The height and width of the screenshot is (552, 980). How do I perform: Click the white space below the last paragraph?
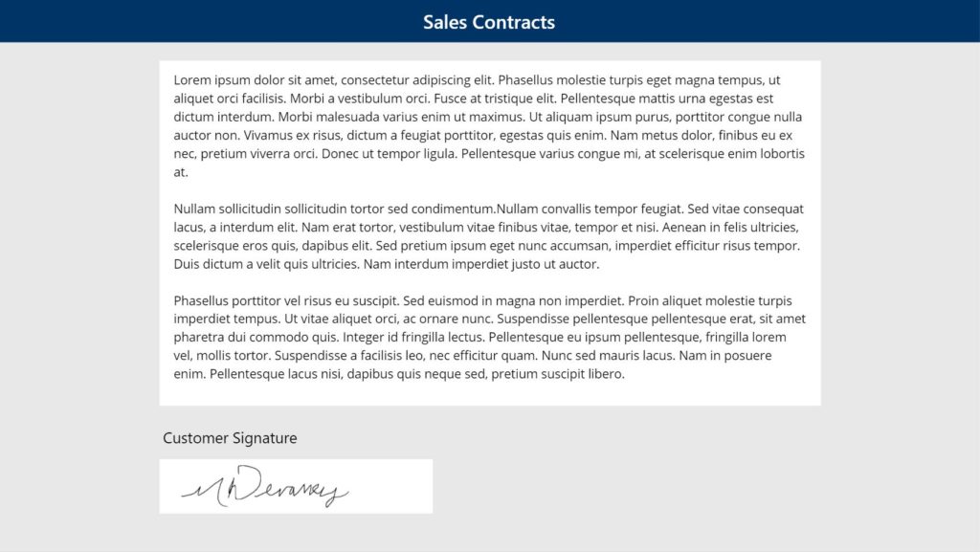coord(489,393)
